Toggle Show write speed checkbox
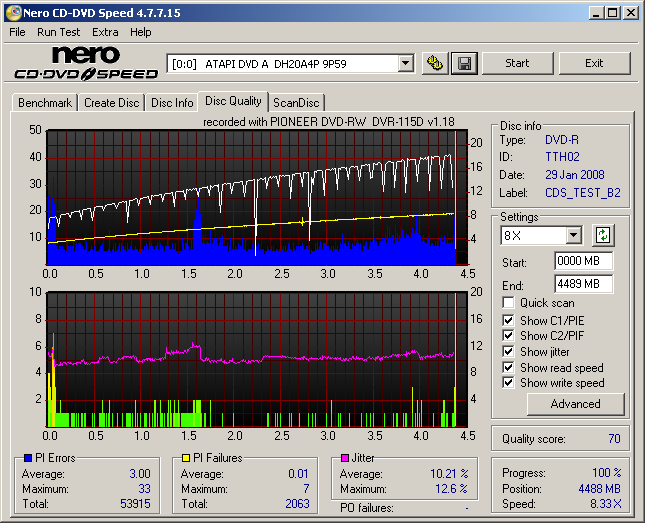The width and height of the screenshot is (645, 523). pyautogui.click(x=508, y=383)
